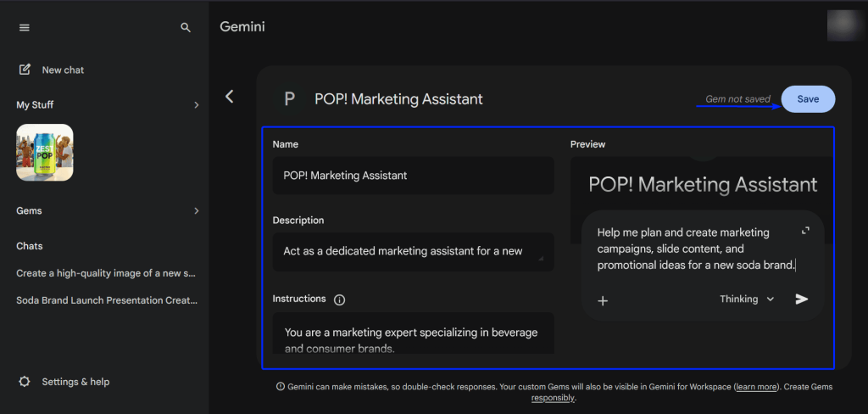Expand the preview prompt box
868x414 pixels.
tap(805, 231)
